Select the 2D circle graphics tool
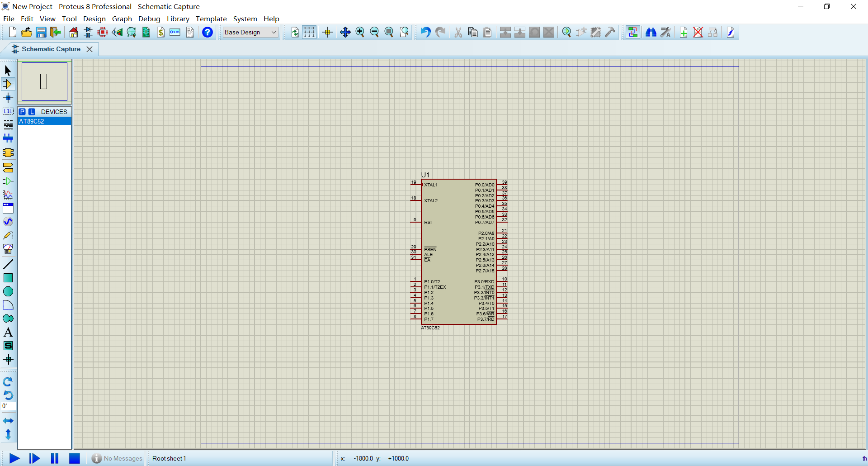 [8, 291]
